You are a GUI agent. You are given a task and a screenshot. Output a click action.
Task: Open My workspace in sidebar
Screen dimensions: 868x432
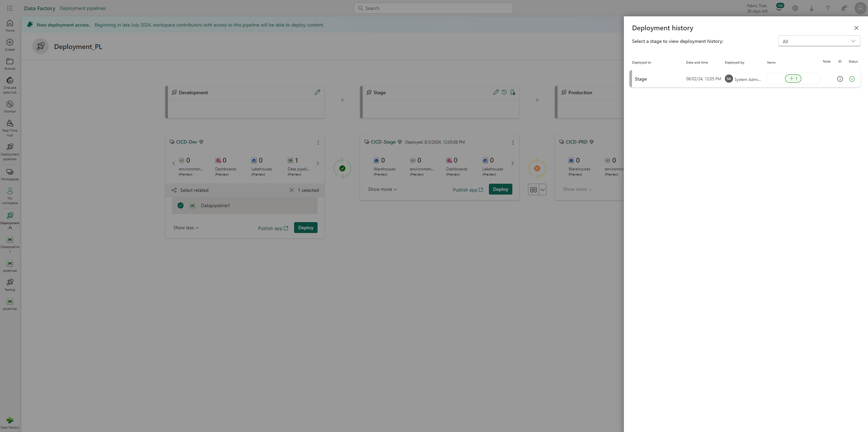pyautogui.click(x=10, y=196)
